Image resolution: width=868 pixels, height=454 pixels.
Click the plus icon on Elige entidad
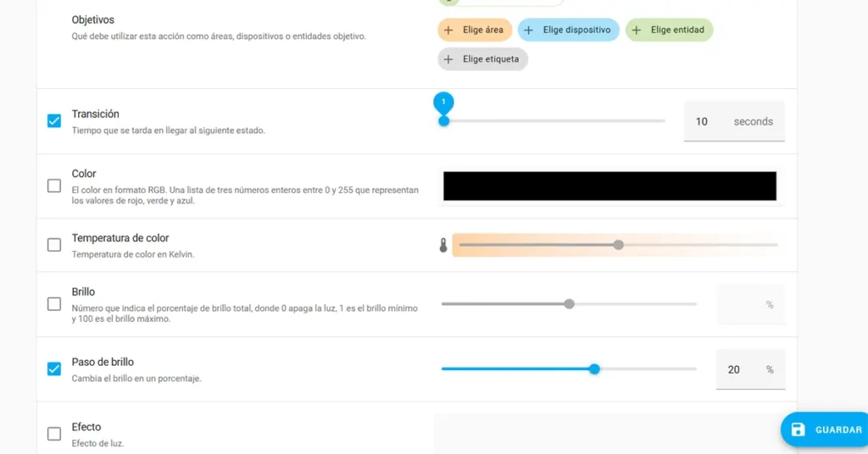coord(637,30)
